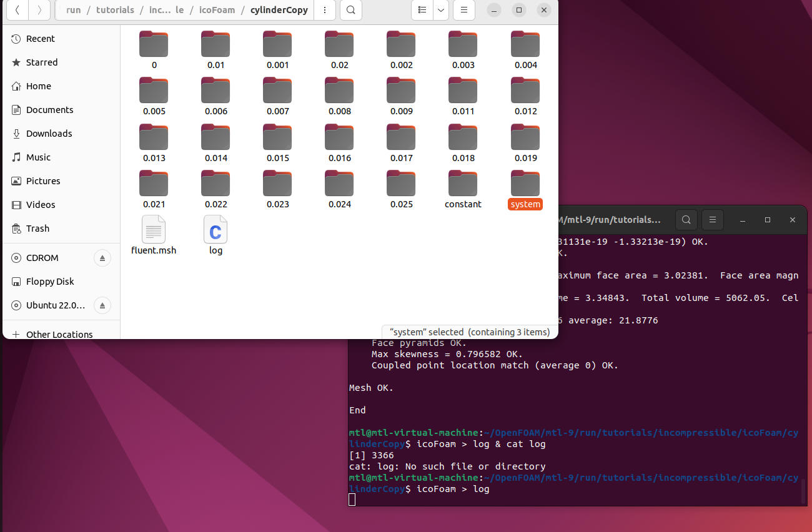The height and width of the screenshot is (532, 812).
Task: Open the constant folder
Action: [x=463, y=190]
